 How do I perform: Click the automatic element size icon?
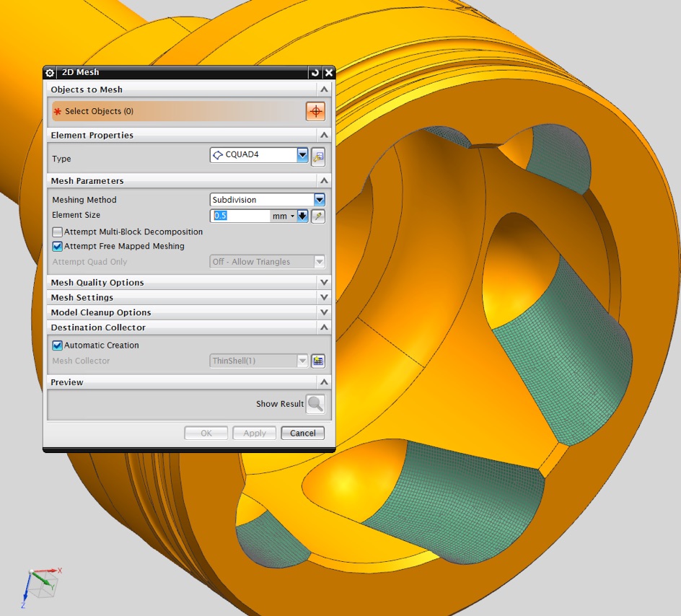point(318,216)
